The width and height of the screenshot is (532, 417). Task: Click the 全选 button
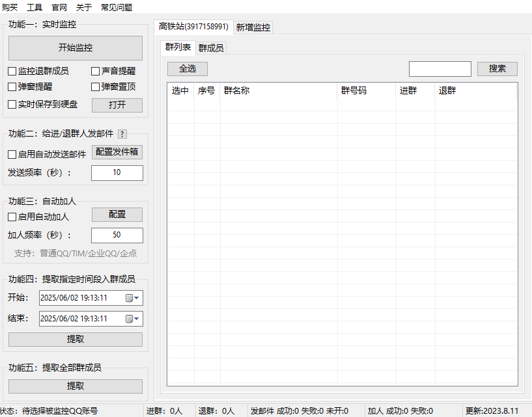pos(188,69)
